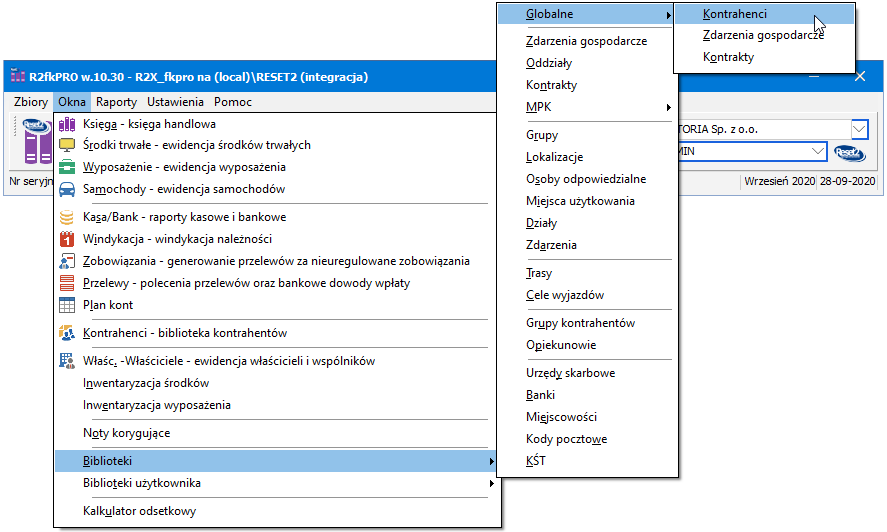Screen dimensions: 887x532
Task: Select Osoby odpowiedzialne
Action: click(x=585, y=179)
